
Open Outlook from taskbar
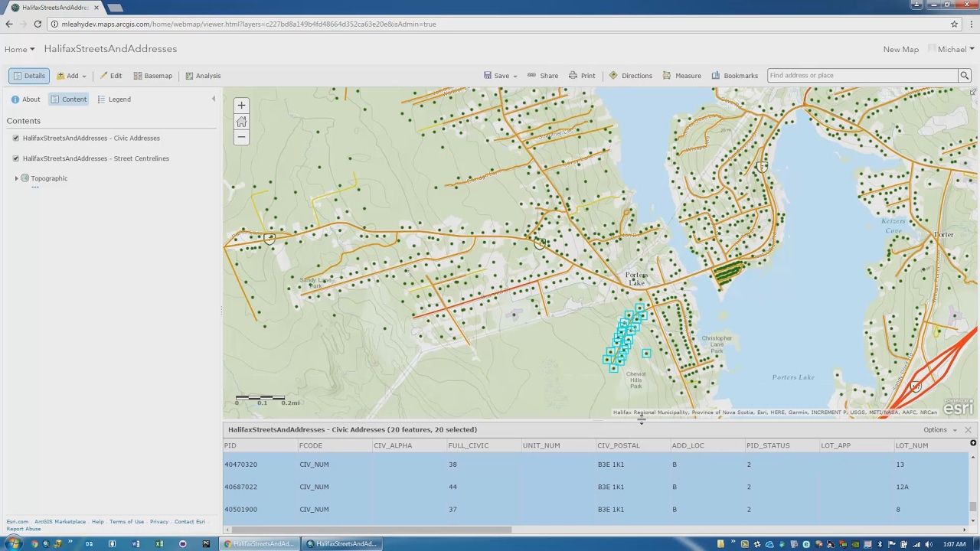click(89, 544)
